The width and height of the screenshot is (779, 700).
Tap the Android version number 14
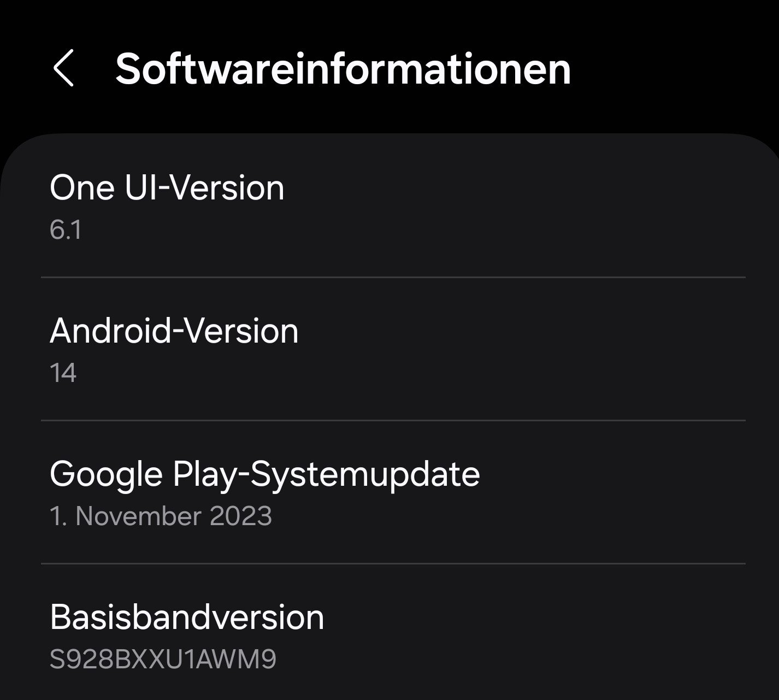[x=63, y=373]
